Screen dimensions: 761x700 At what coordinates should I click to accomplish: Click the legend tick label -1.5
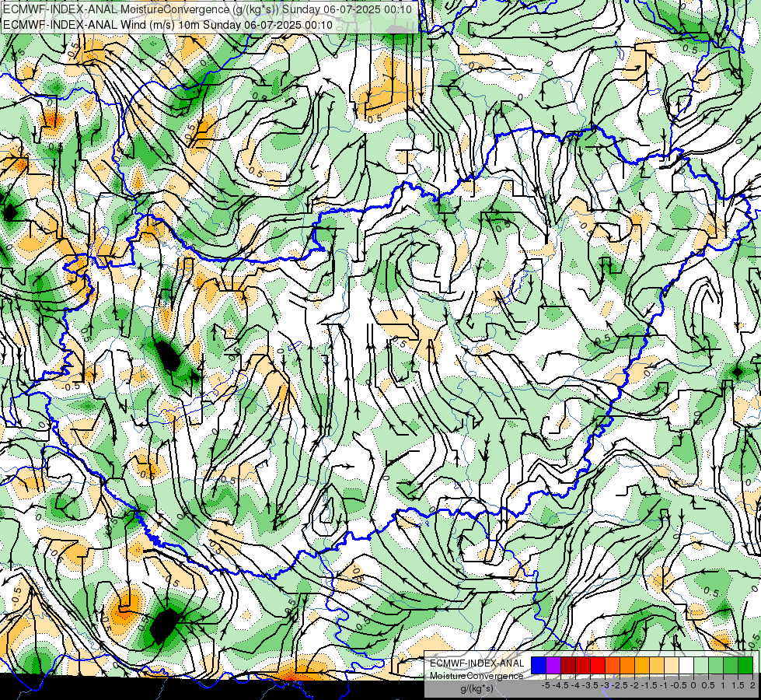(x=649, y=685)
